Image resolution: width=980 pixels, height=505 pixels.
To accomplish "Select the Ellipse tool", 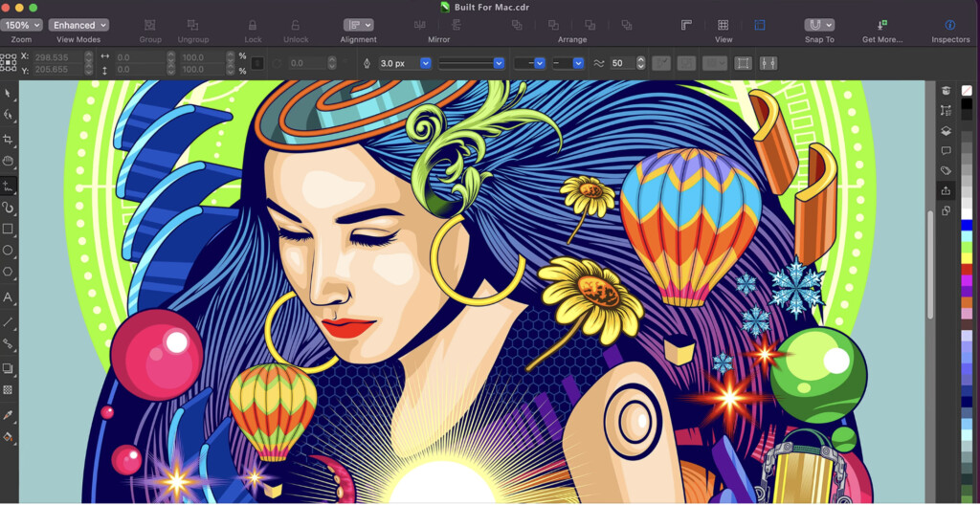I will click(x=8, y=250).
